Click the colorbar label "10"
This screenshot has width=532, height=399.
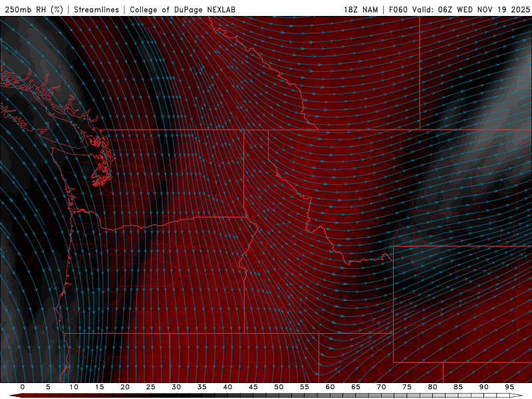tap(74, 387)
